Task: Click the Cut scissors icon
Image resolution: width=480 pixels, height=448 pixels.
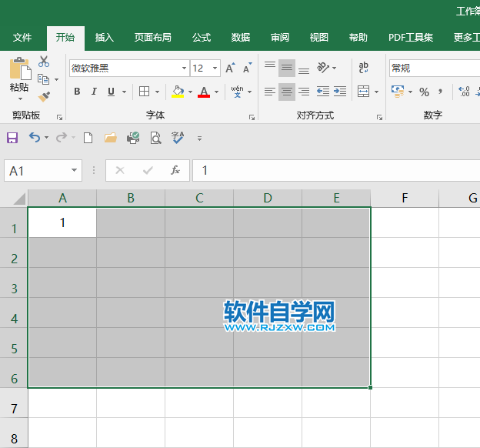Action: [x=44, y=62]
